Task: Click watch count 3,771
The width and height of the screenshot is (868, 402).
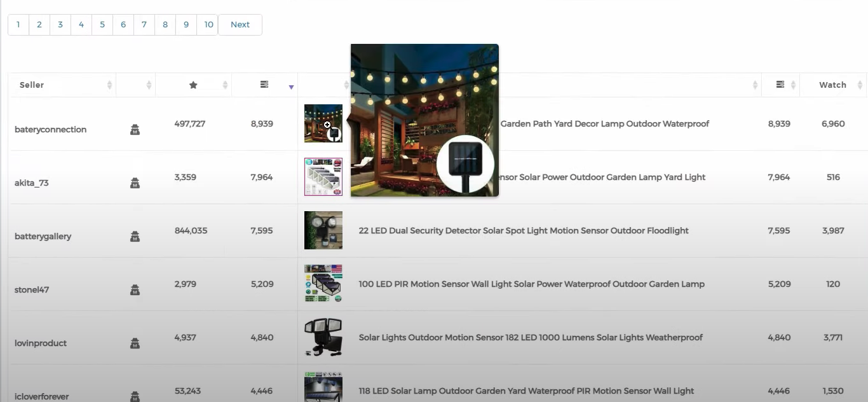Action: (x=833, y=338)
